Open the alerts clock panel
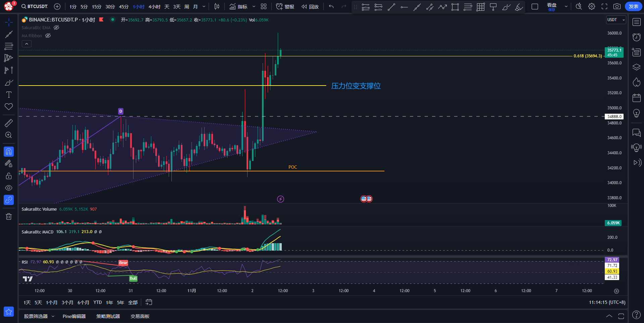 tap(636, 37)
